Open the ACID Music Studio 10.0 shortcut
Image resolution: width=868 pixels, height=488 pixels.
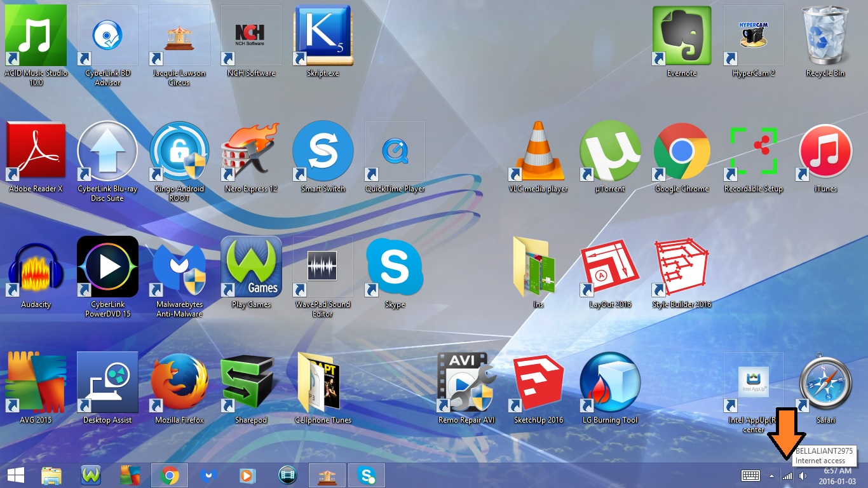(x=36, y=35)
